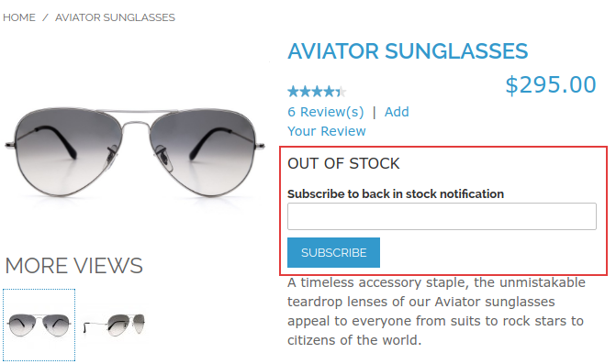Click the large sunglasses product image
This screenshot has height=364, width=616.
point(135,152)
